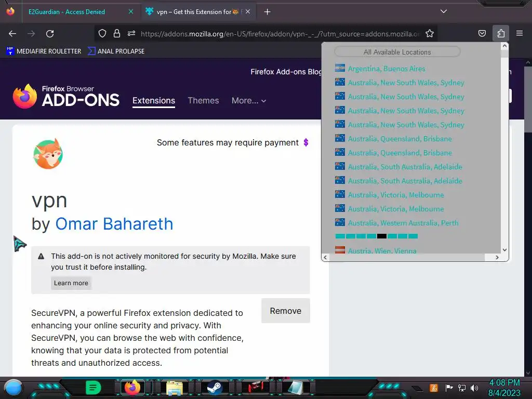
Task: Launch Steam from taskbar
Action: 215,388
